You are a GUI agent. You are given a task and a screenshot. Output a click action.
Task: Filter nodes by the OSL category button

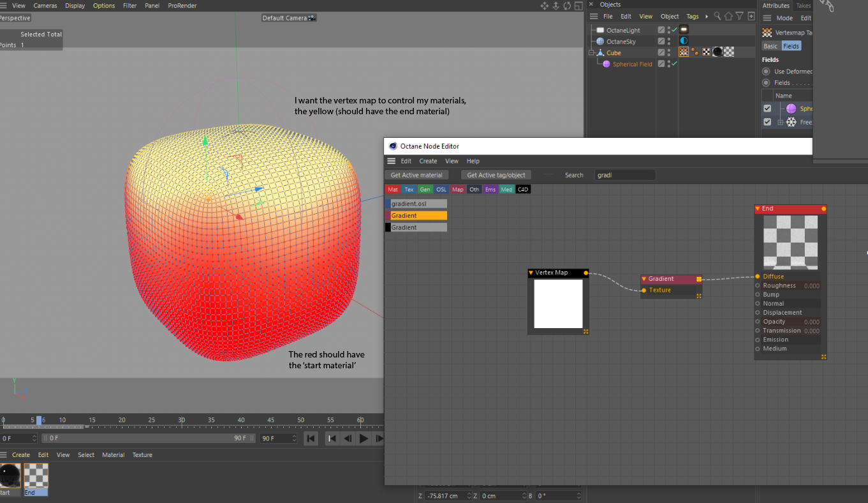[x=441, y=190]
